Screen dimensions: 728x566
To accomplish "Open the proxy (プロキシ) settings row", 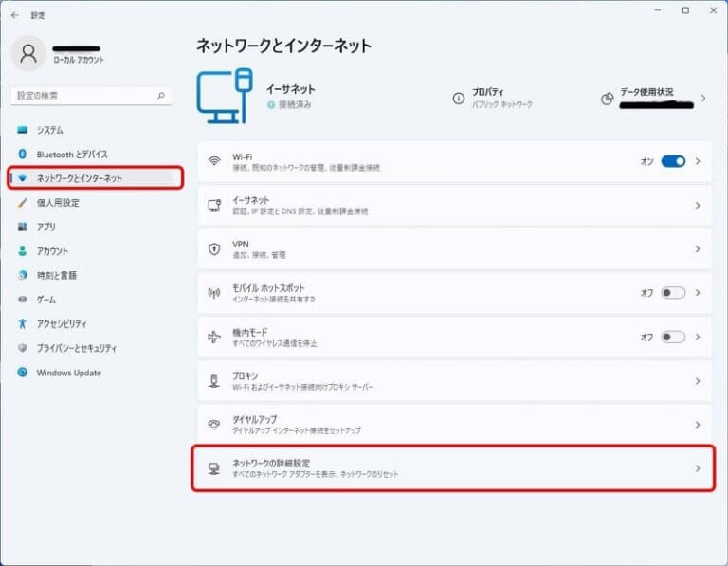I will pyautogui.click(x=455, y=381).
